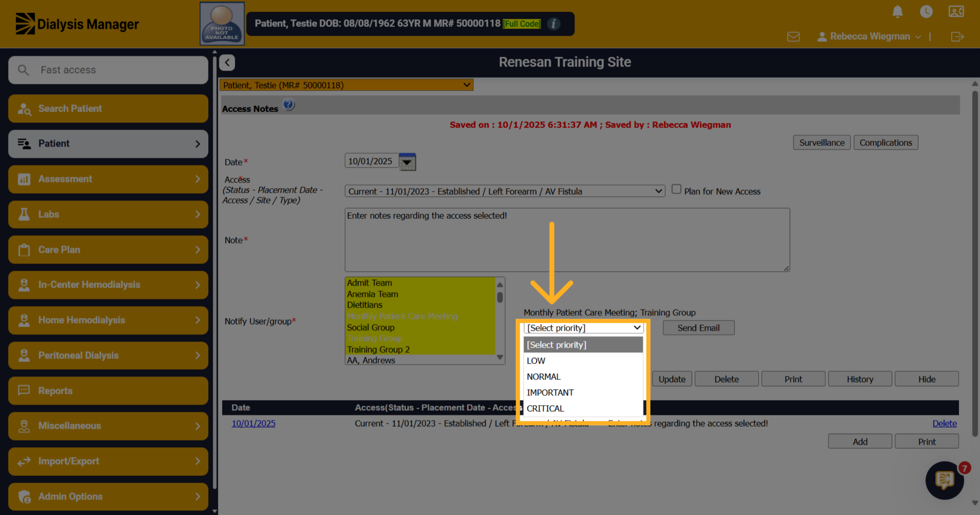Open the chat support bubble
980x515 pixels.
(x=944, y=480)
